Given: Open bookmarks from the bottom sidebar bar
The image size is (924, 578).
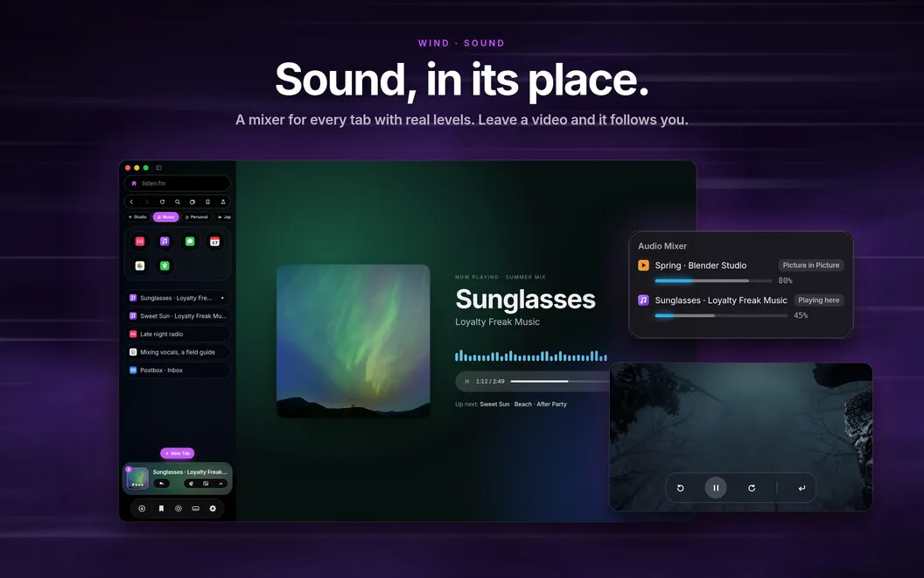Looking at the screenshot, I should pyautogui.click(x=161, y=509).
